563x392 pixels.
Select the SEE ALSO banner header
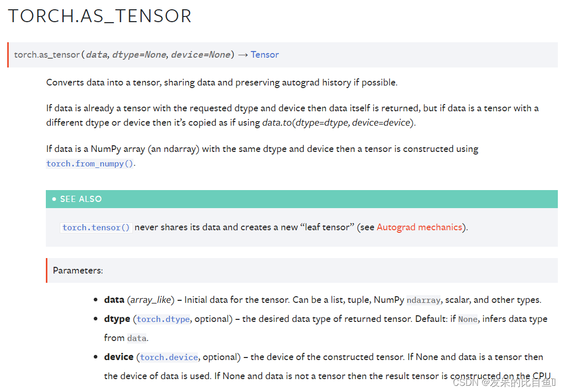pyautogui.click(x=302, y=199)
